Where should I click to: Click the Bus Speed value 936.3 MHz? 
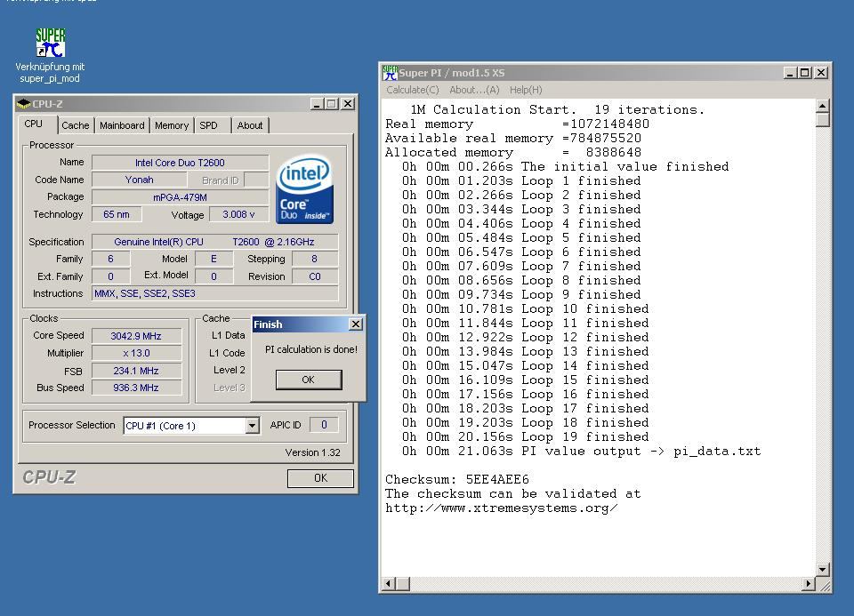click(x=136, y=388)
